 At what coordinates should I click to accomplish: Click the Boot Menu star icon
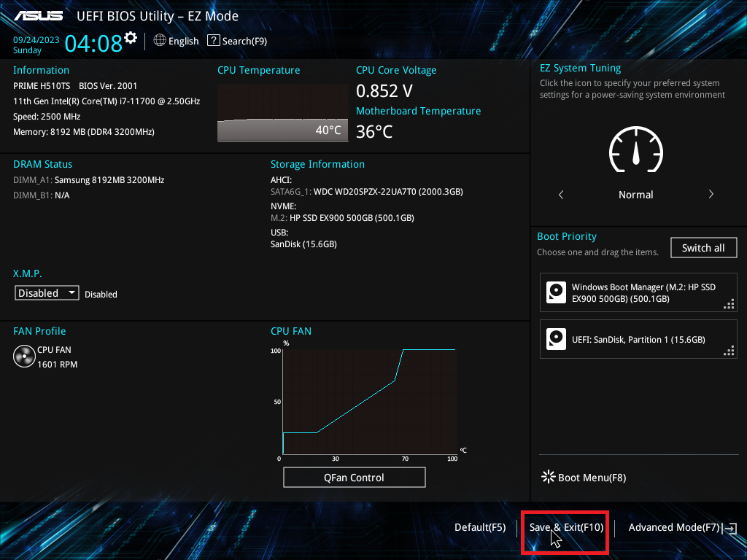(x=549, y=477)
